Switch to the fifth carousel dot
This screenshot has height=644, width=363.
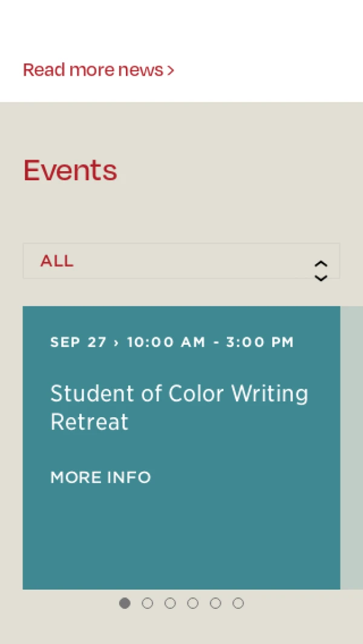click(x=215, y=603)
